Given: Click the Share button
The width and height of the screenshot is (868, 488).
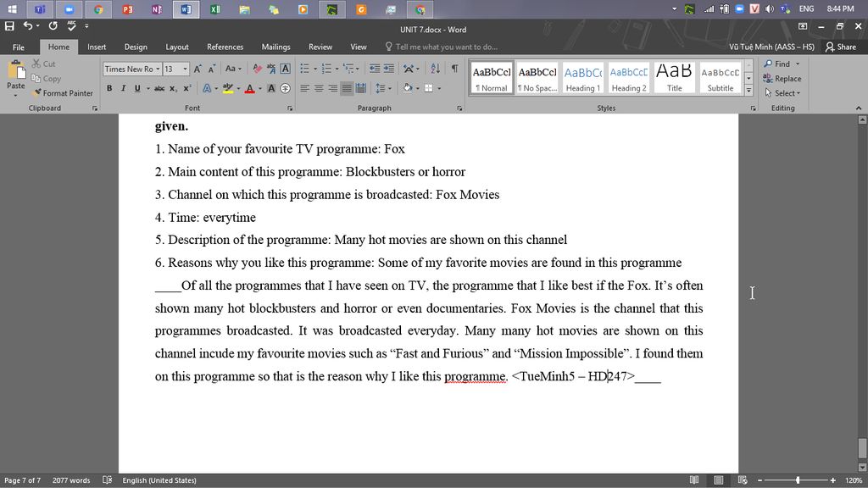Looking at the screenshot, I should click(840, 47).
